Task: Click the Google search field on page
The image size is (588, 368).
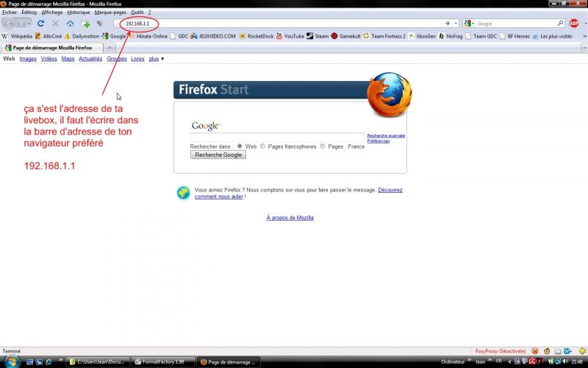Action: pos(277,137)
